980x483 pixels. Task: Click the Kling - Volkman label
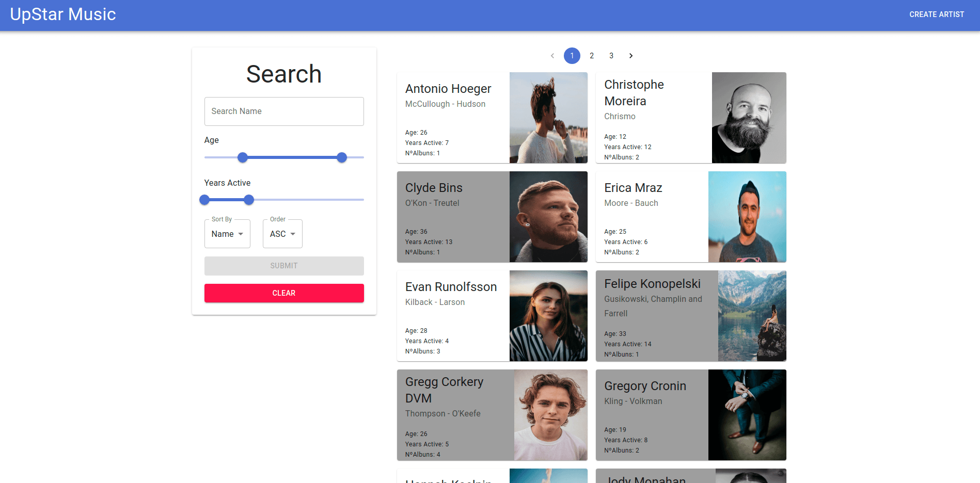[x=633, y=401]
